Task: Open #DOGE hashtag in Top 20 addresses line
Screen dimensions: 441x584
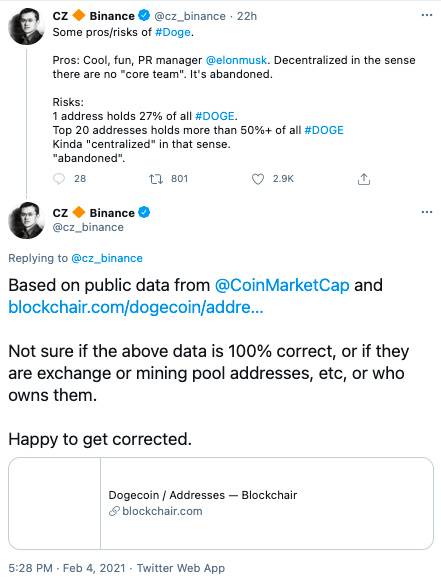Action: [x=324, y=130]
